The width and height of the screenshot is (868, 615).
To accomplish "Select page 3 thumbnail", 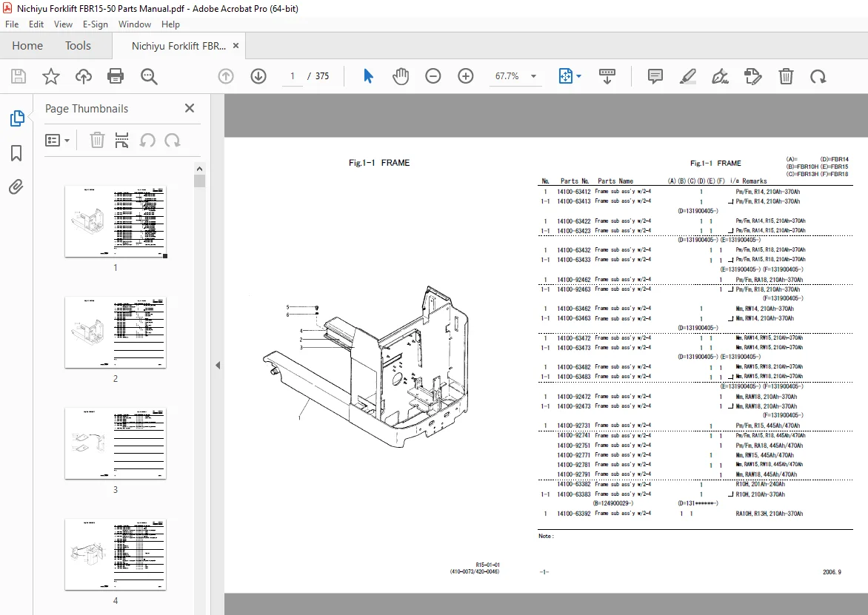I will tap(116, 443).
